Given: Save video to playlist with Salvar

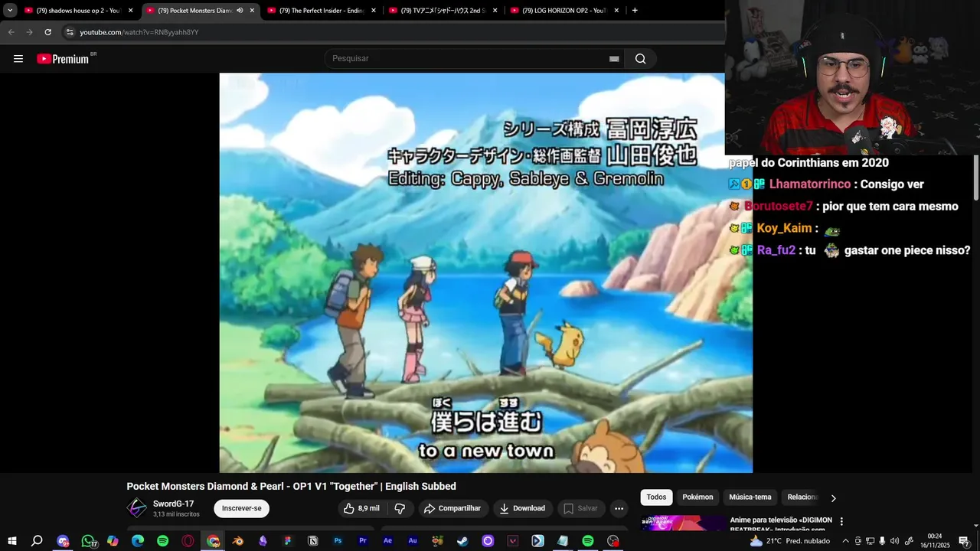Looking at the screenshot, I should 580,508.
